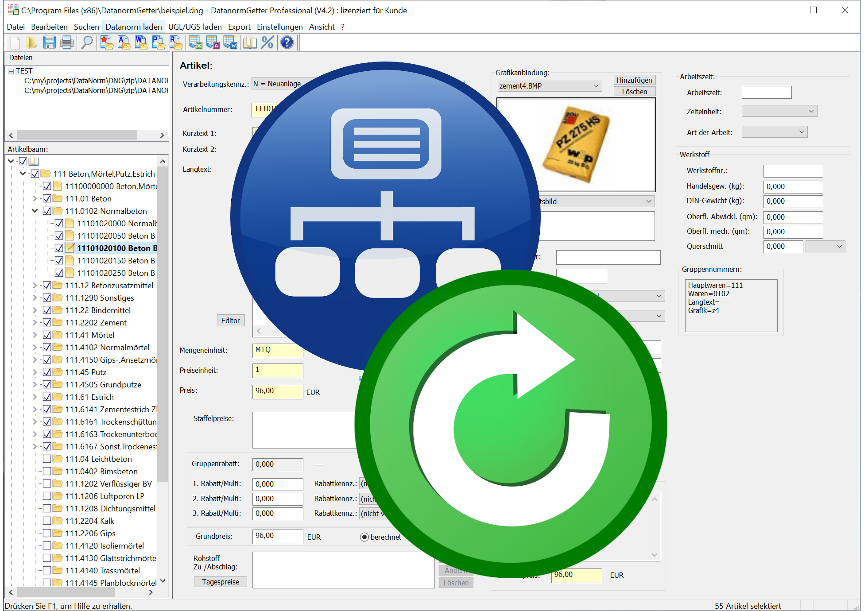This screenshot has width=868, height=611.
Task: Click the application icon in title bar
Action: pyautogui.click(x=13, y=10)
